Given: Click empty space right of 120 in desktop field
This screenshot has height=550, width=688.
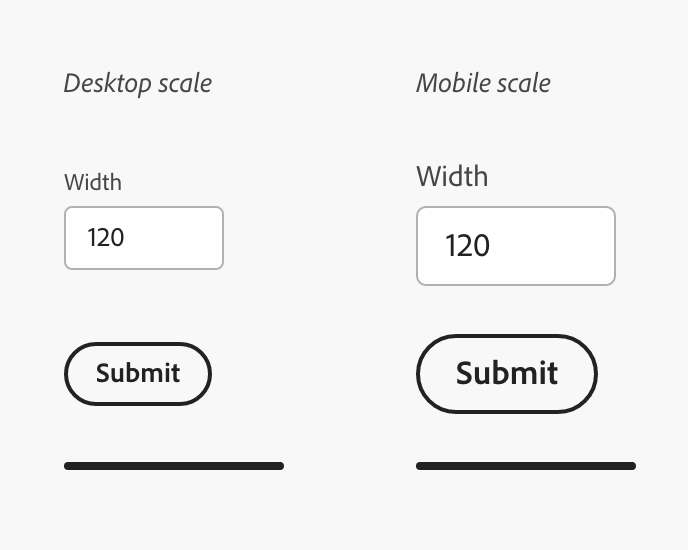Looking at the screenshot, I should [x=180, y=238].
